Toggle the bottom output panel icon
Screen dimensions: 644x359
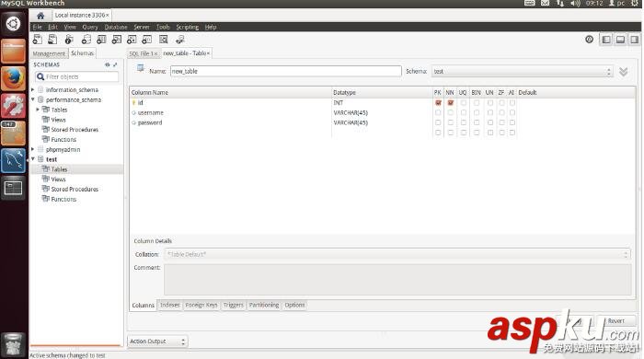620,40
